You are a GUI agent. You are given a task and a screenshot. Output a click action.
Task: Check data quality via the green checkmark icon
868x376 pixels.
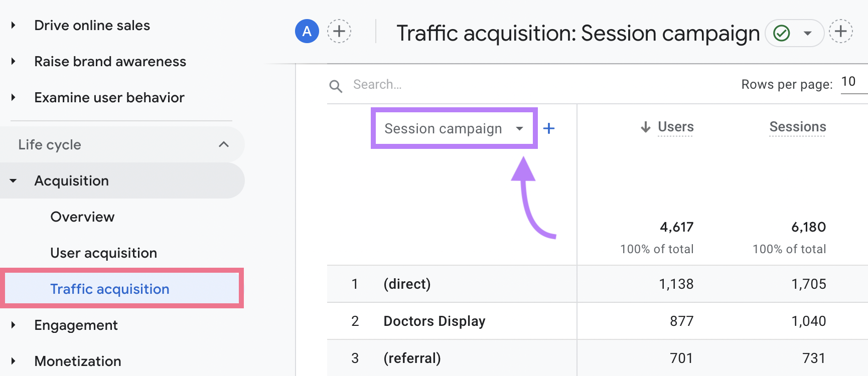[781, 33]
